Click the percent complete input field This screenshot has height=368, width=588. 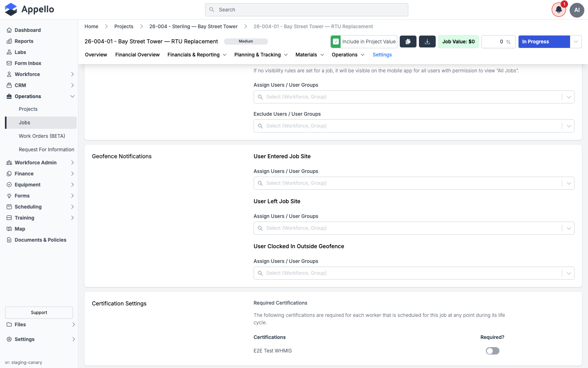pos(498,42)
